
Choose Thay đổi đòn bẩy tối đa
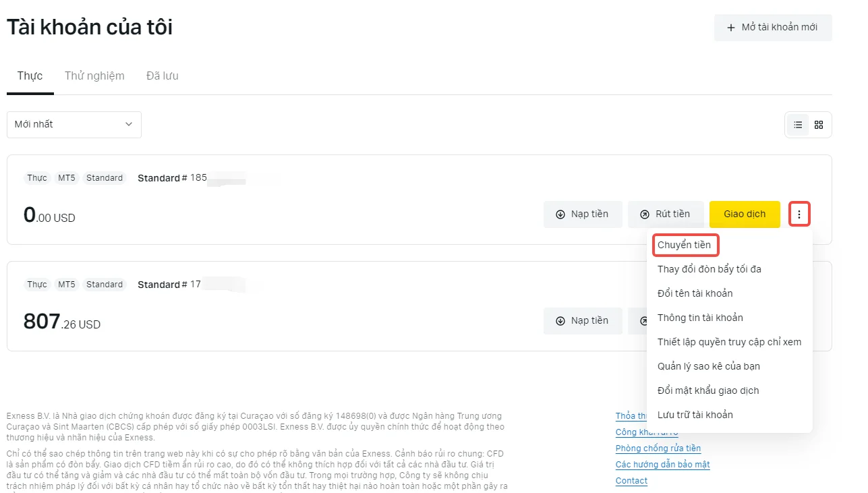click(x=710, y=269)
